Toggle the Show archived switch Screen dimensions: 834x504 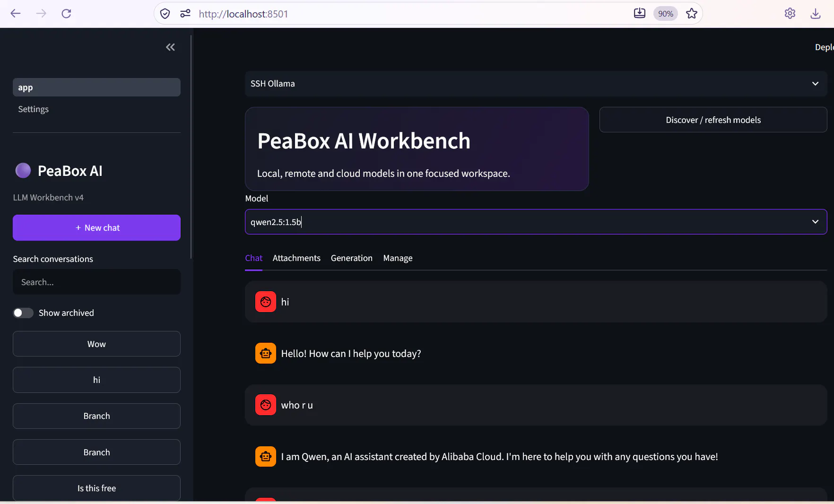coord(23,313)
